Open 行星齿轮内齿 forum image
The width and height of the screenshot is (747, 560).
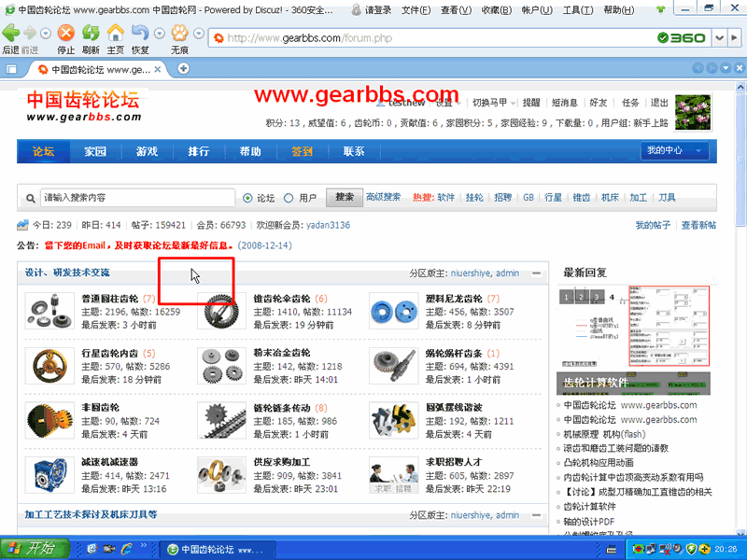[x=49, y=366]
